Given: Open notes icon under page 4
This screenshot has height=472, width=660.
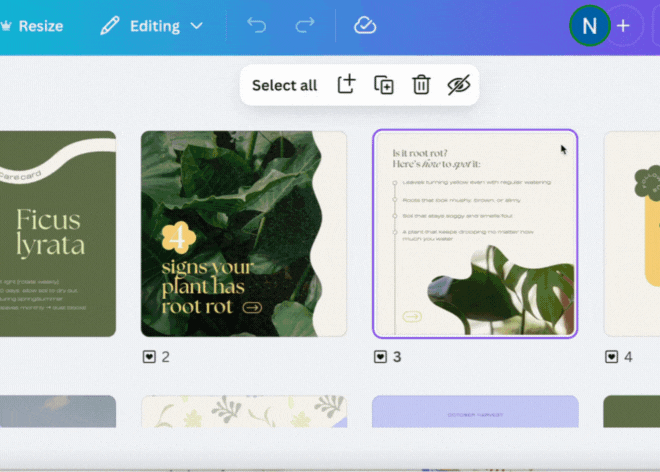Looking at the screenshot, I should 612,357.
